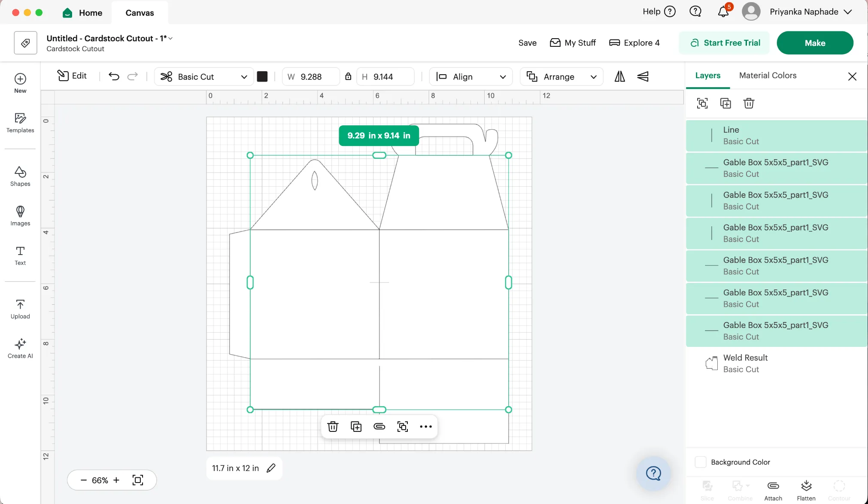
Task: Flip selection vertically icon
Action: 643,76
